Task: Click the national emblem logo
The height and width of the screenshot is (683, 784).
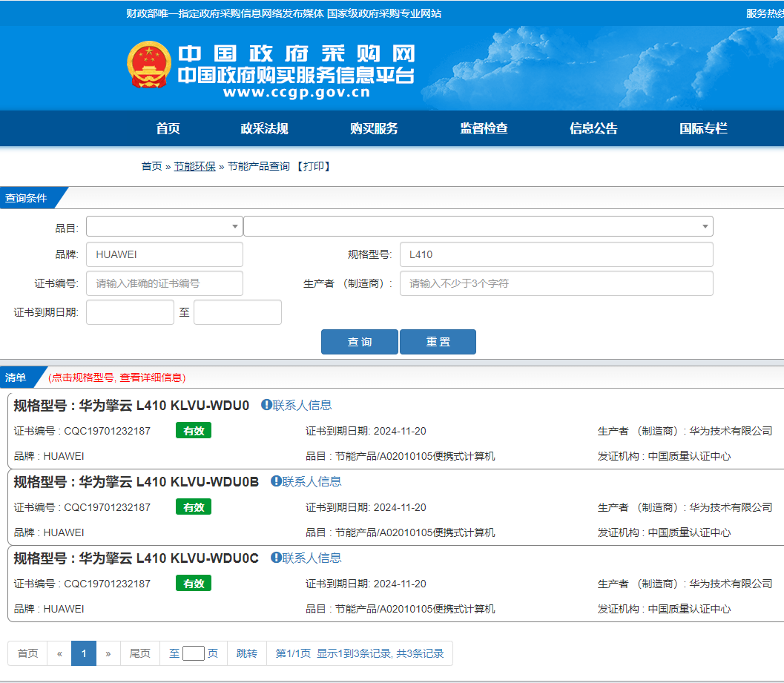Action: click(x=149, y=65)
